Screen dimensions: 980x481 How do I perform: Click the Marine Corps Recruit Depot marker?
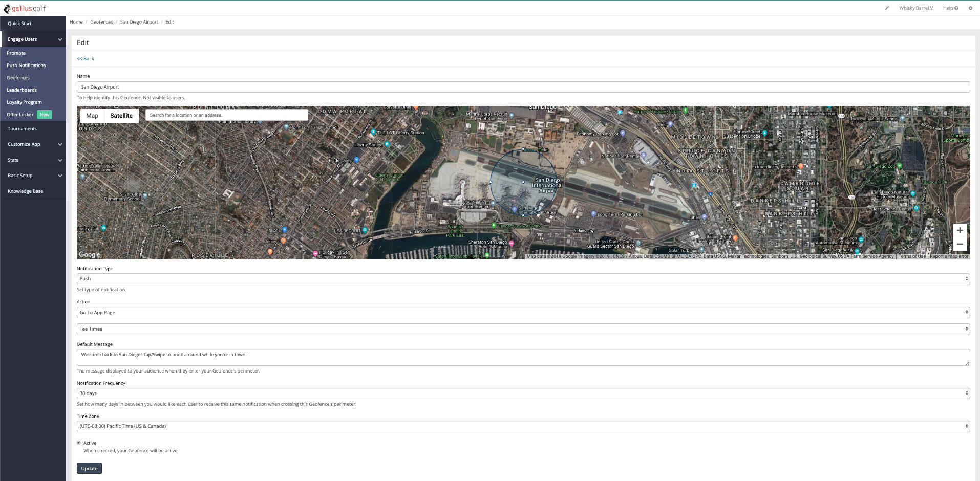pos(511,116)
